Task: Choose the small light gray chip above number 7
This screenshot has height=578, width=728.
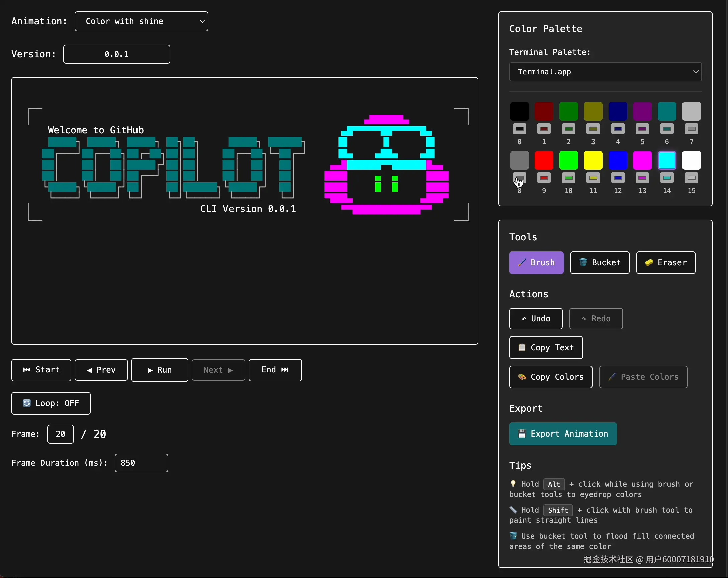Action: [691, 129]
